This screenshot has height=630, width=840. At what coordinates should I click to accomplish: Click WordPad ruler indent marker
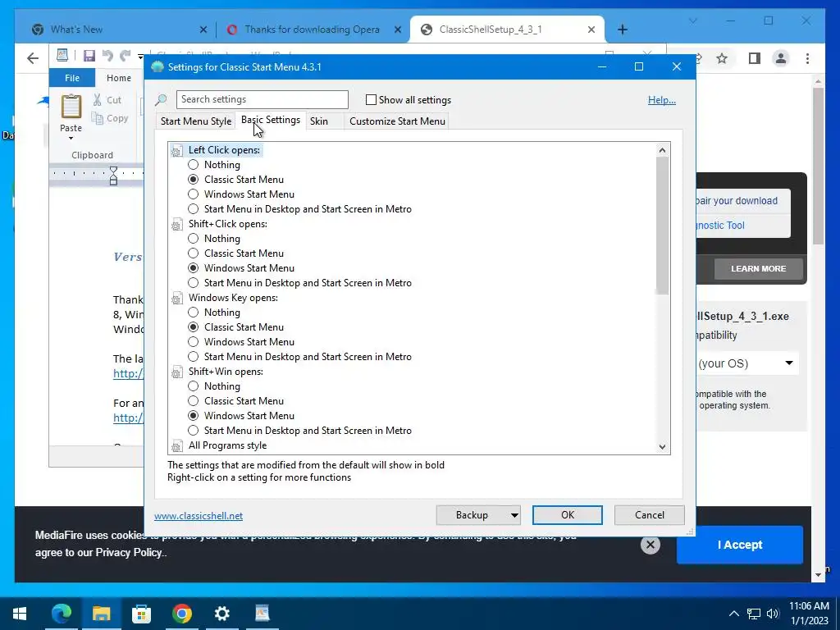[x=113, y=176]
